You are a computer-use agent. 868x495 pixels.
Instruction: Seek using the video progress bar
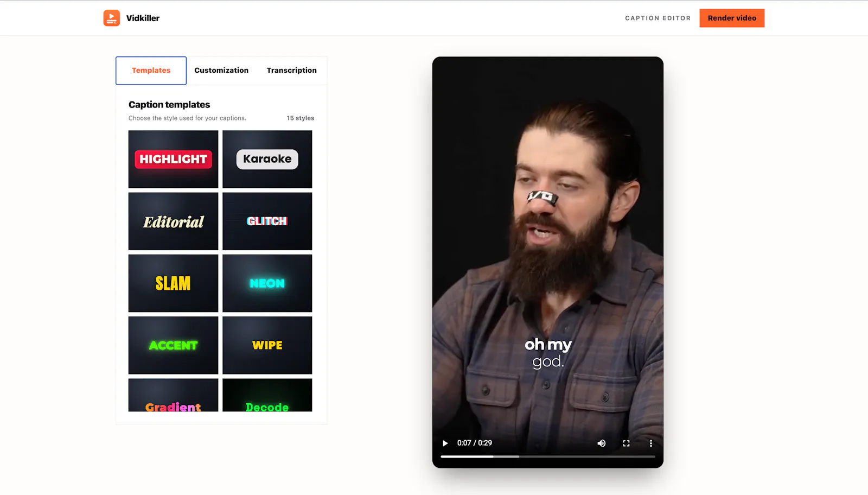tap(548, 456)
